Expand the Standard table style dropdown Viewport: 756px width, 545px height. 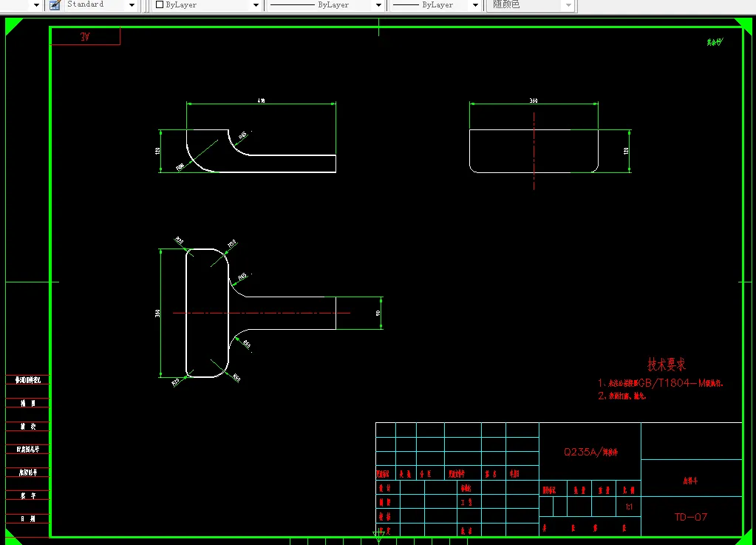[132, 5]
